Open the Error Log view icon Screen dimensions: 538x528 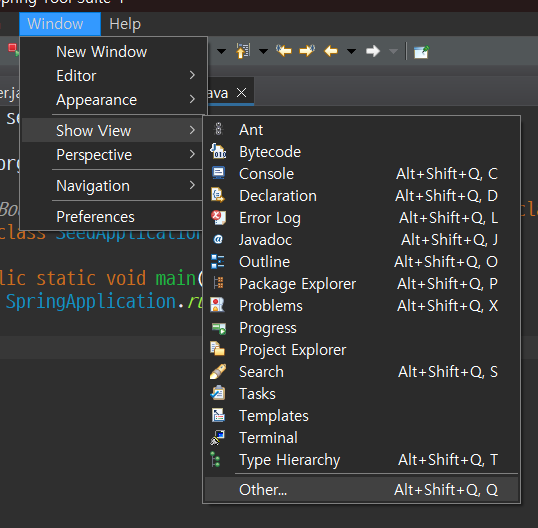(218, 218)
